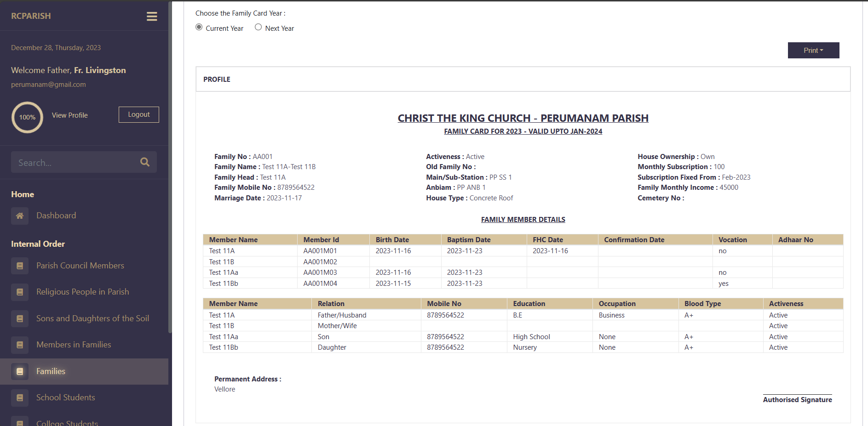This screenshot has width=868, height=426.
Task: Expand the Print dropdown
Action: point(813,51)
